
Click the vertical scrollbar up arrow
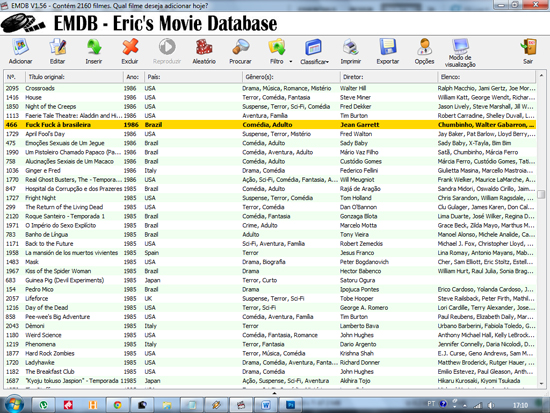(541, 75)
